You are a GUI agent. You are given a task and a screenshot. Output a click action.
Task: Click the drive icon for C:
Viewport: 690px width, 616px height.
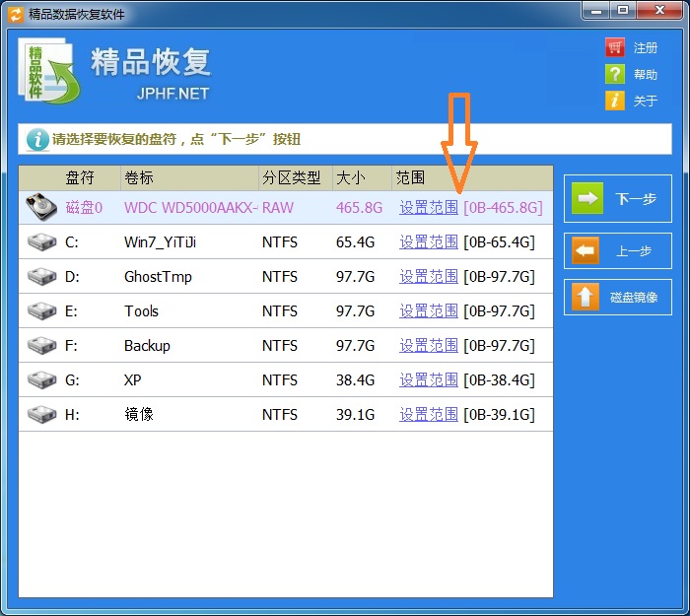click(x=41, y=242)
